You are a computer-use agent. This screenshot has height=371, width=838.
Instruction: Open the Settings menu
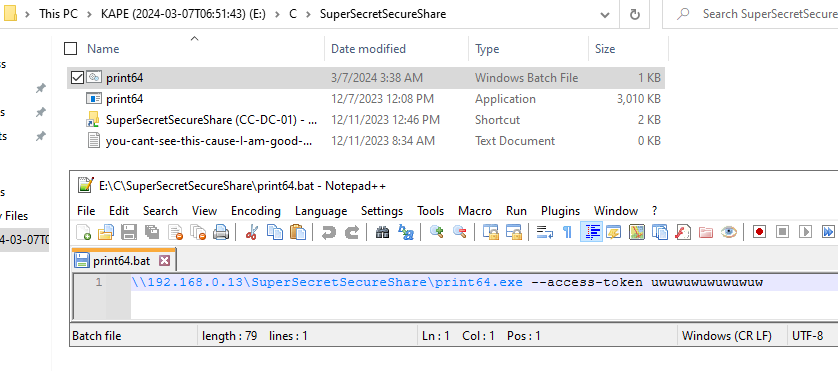pyautogui.click(x=382, y=211)
